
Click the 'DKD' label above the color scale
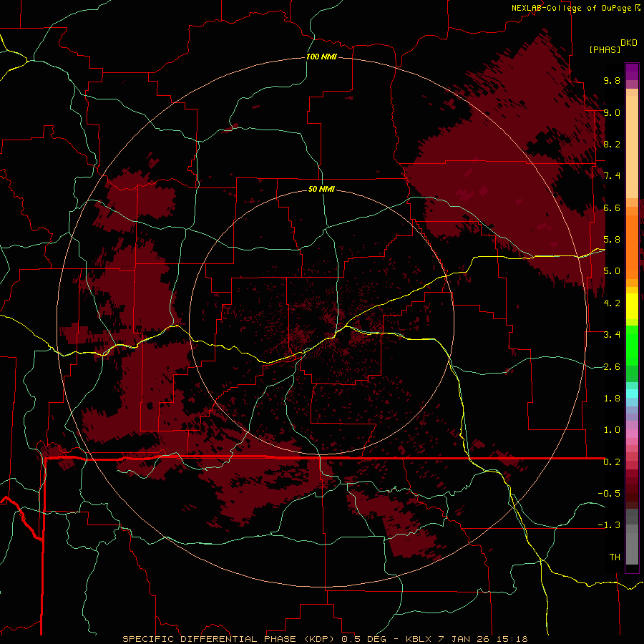[x=629, y=43]
